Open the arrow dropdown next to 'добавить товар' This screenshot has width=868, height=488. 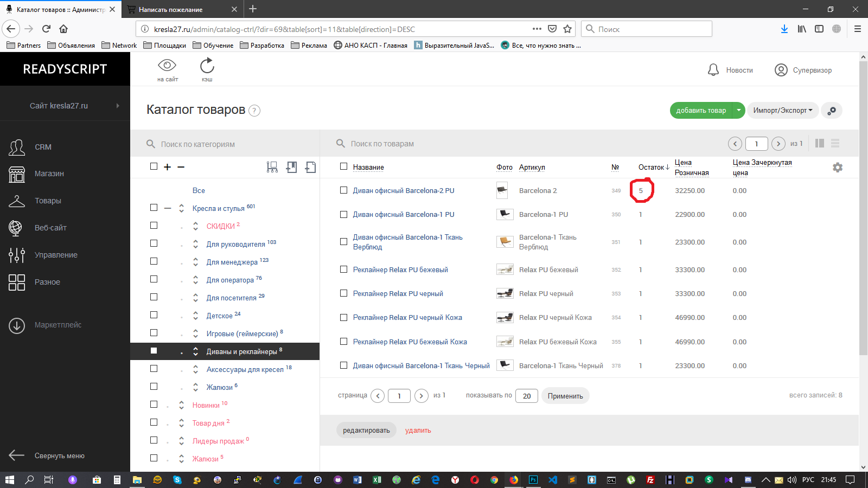[x=738, y=111]
